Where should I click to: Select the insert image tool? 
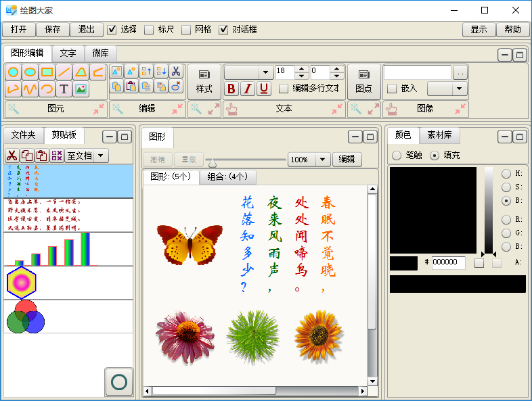click(x=81, y=89)
